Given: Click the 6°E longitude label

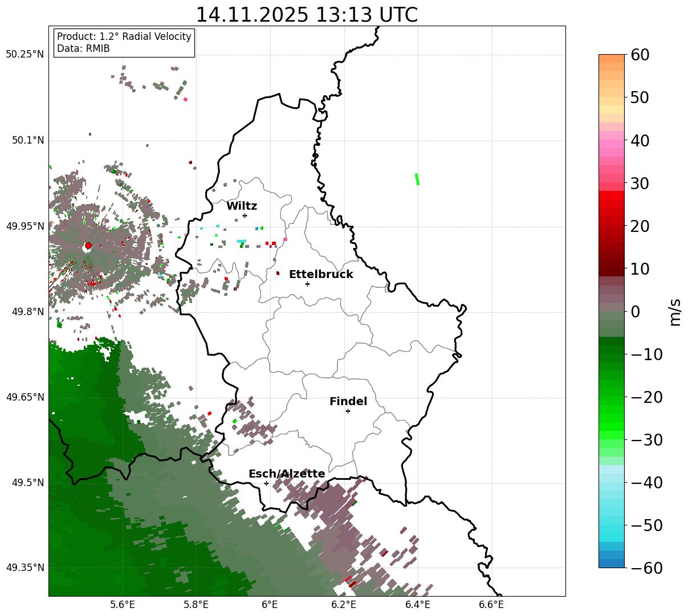Looking at the screenshot, I should (x=270, y=605).
